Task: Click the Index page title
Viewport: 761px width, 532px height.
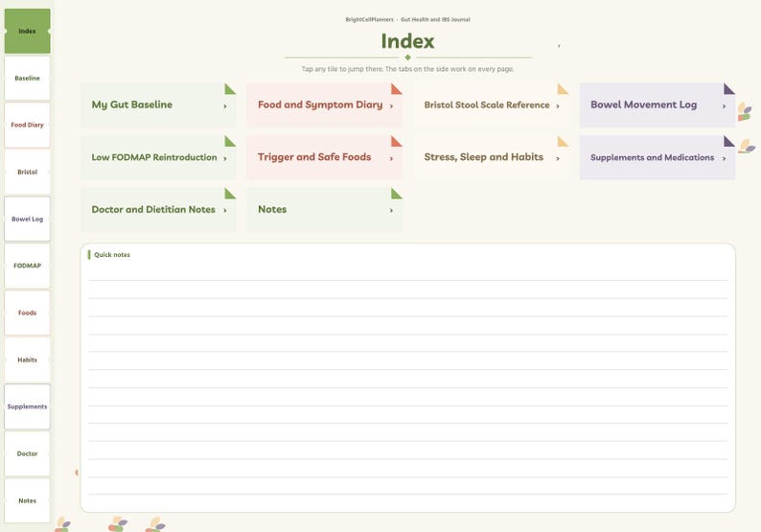Action: [407, 41]
